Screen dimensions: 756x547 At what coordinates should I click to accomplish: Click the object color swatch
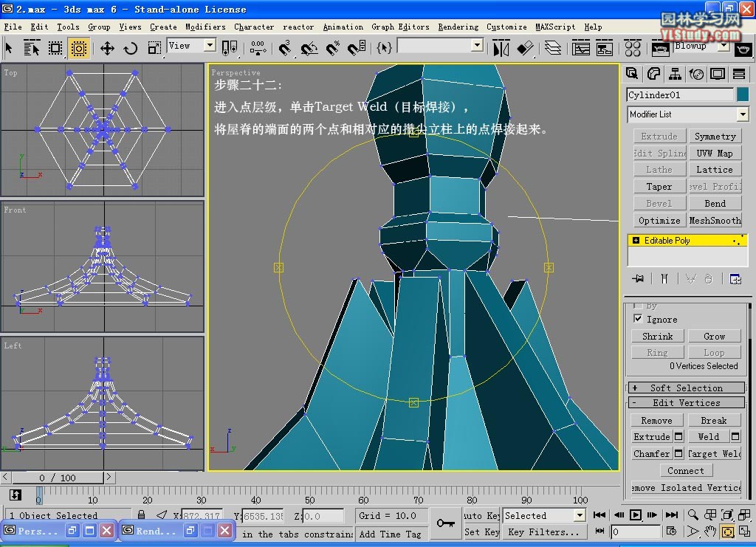[742, 94]
